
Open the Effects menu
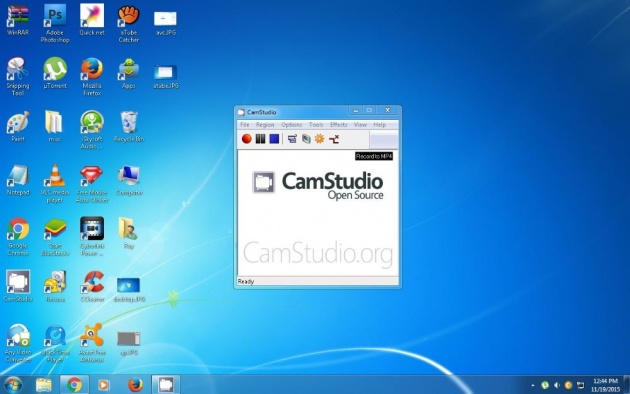pos(339,125)
